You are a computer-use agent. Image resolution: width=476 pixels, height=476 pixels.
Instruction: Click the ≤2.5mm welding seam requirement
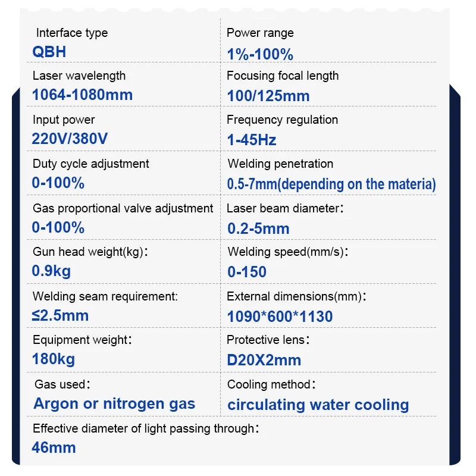pyautogui.click(x=60, y=315)
